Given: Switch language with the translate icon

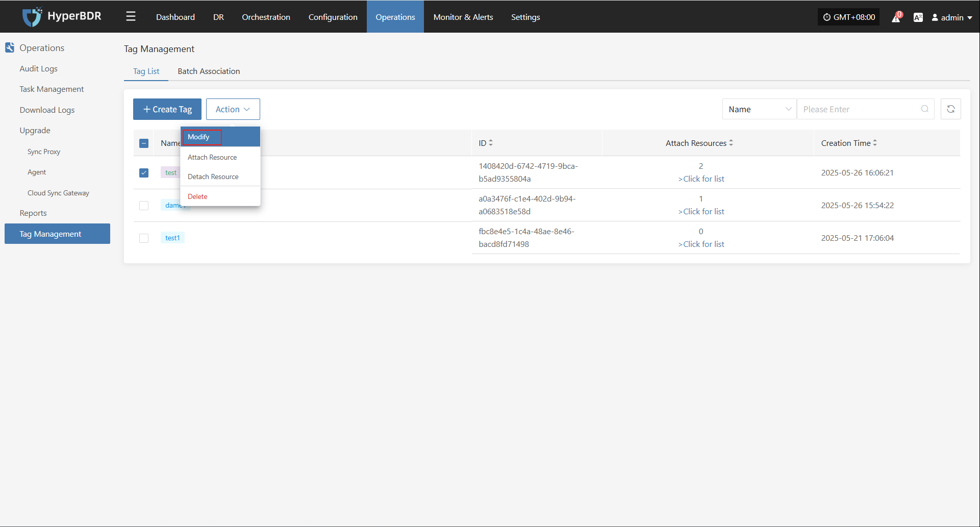Looking at the screenshot, I should [918, 17].
